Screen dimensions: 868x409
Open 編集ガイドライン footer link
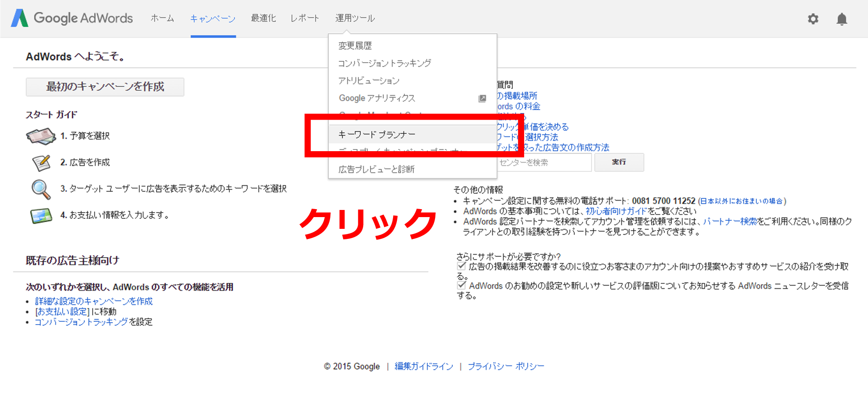tap(424, 366)
